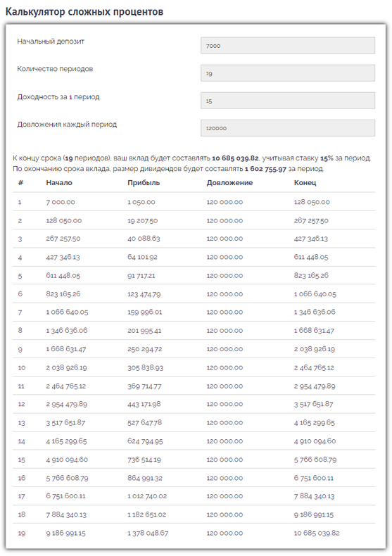Click the # column header

point(20,183)
